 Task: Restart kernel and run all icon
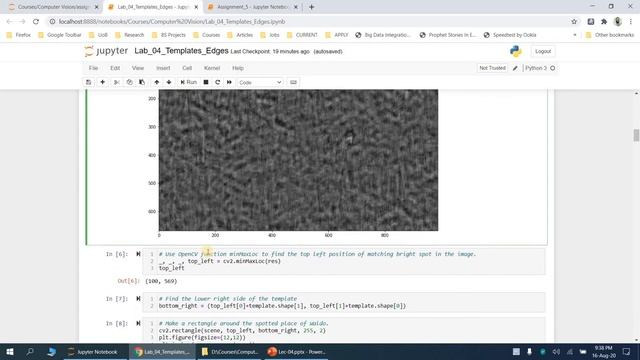click(229, 82)
